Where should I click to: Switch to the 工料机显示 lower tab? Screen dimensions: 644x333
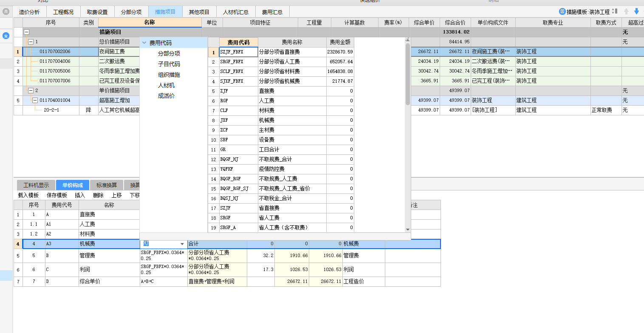point(36,185)
